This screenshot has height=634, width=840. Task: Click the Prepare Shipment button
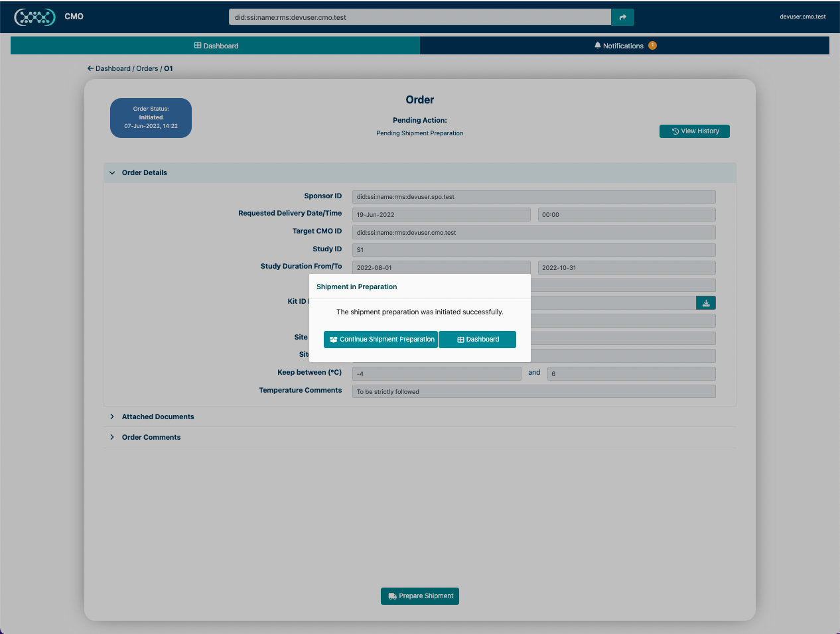pyautogui.click(x=419, y=596)
